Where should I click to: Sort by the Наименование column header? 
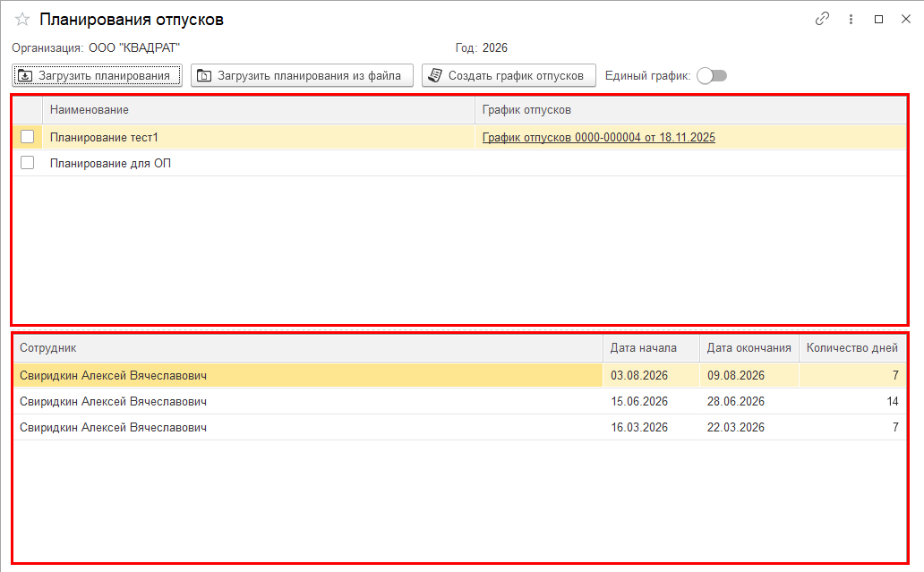click(258, 110)
